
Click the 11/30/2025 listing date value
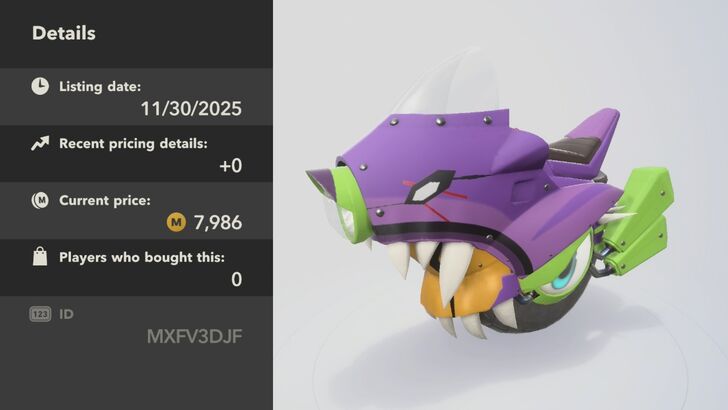pyautogui.click(x=191, y=109)
